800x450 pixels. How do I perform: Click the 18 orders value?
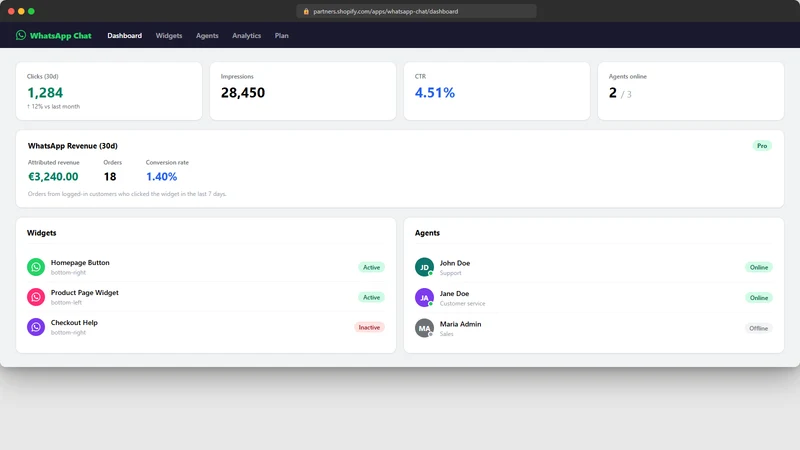110,177
